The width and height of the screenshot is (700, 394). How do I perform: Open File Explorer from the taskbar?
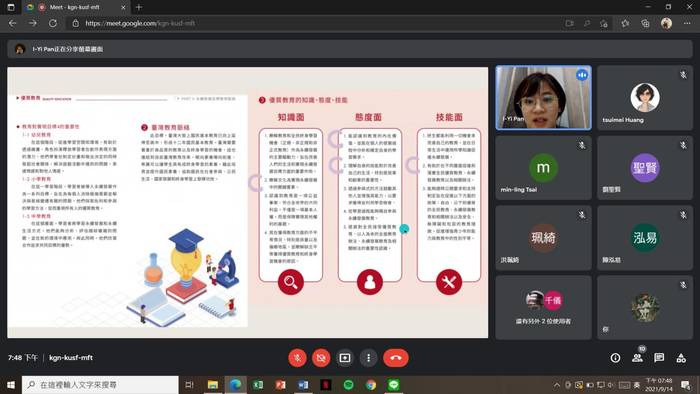tap(212, 385)
